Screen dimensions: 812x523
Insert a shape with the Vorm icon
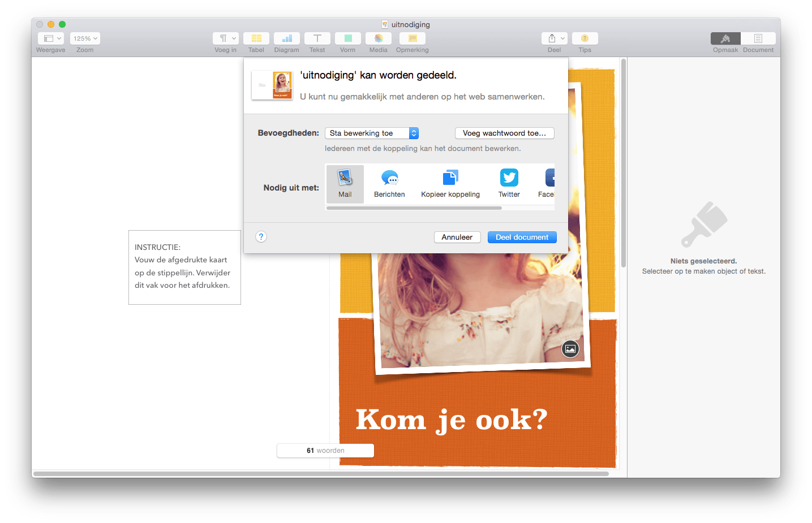(347, 38)
